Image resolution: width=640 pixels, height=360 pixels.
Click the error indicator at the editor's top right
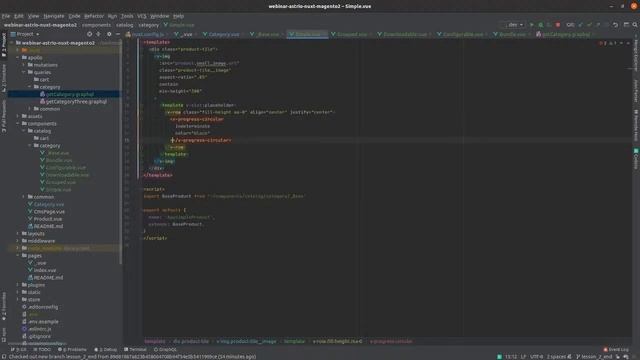coord(602,43)
